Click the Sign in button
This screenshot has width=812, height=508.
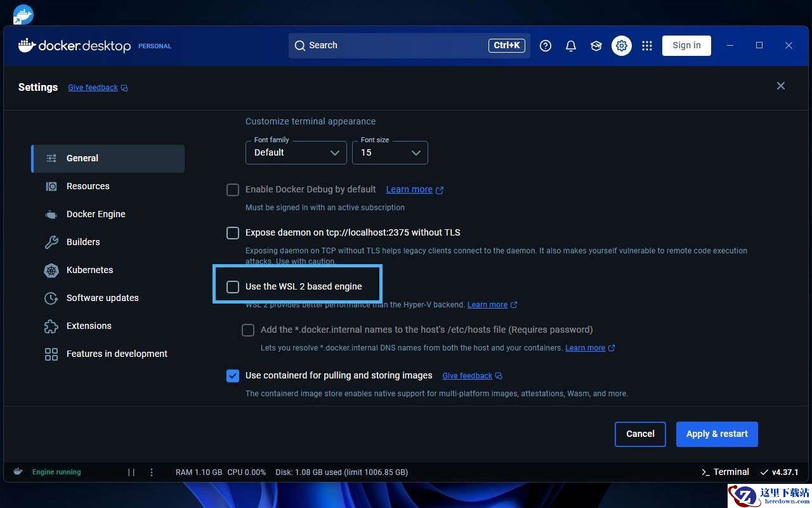(x=686, y=46)
